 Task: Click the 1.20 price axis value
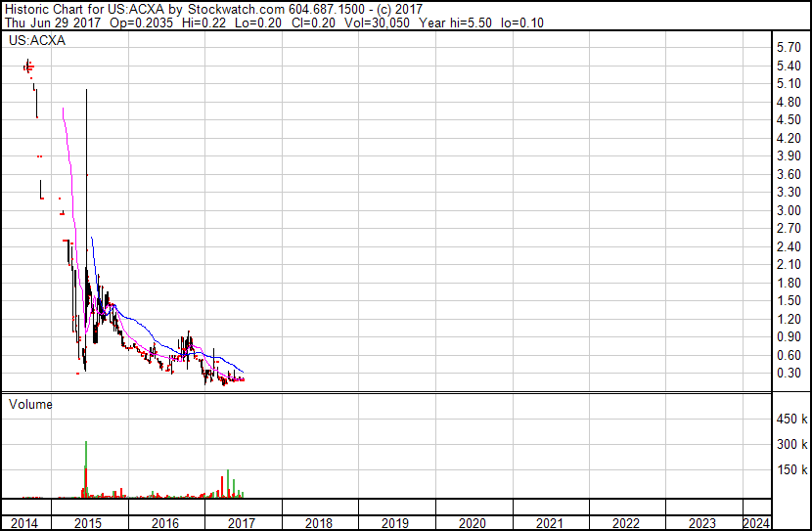[x=789, y=320]
